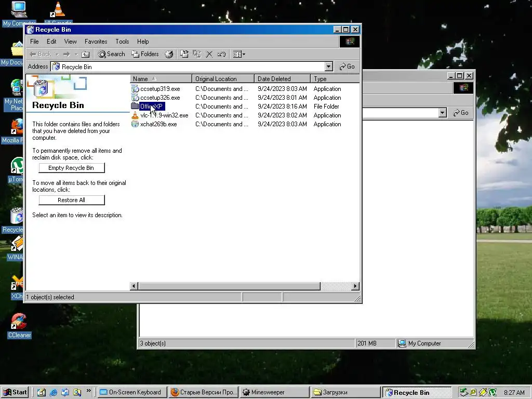
Task: Click the Show Desktop quick launch icon
Action: tap(42, 392)
